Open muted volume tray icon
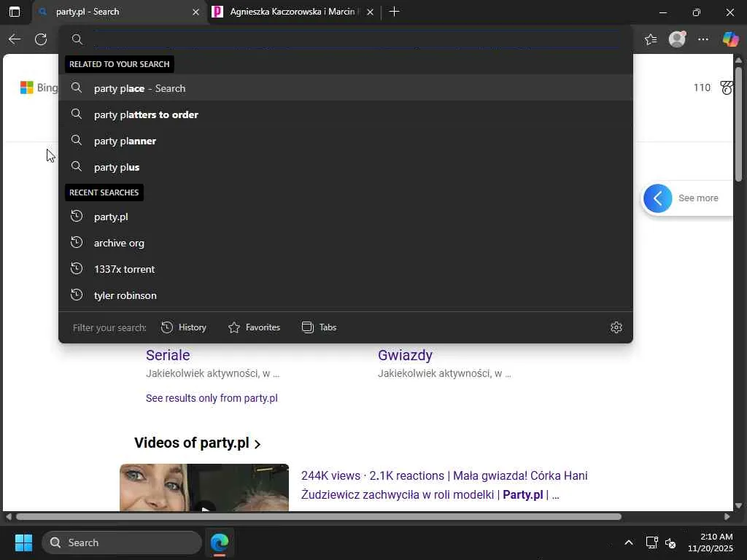 (670, 542)
